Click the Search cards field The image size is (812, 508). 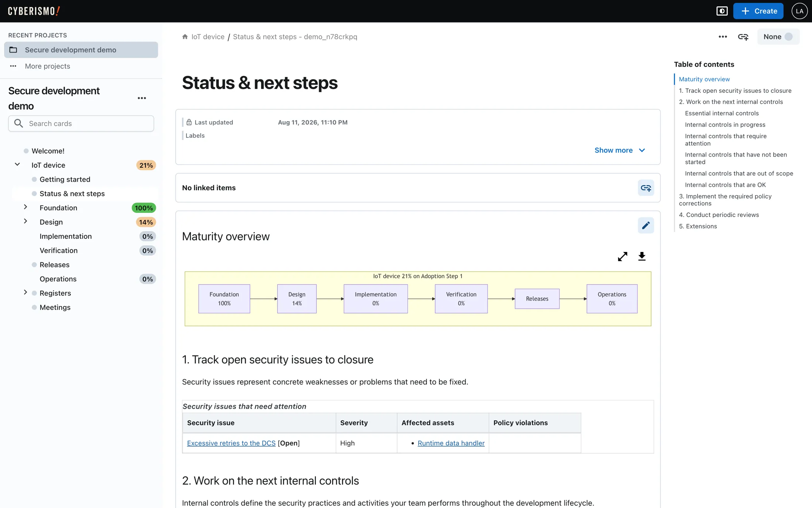click(x=81, y=123)
